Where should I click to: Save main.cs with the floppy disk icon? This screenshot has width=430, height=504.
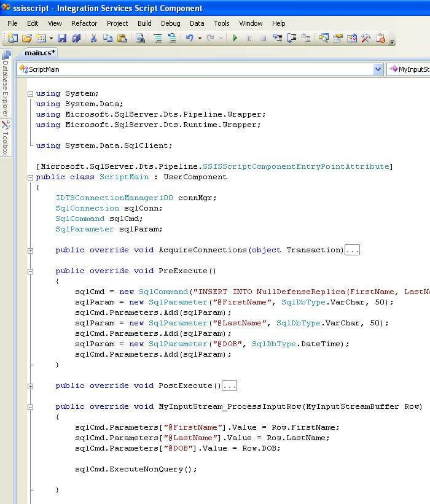(62, 38)
